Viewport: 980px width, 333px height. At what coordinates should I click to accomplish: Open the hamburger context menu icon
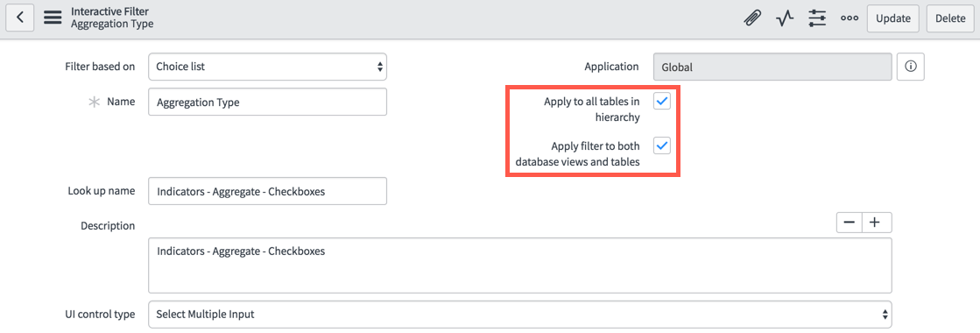pos(53,18)
